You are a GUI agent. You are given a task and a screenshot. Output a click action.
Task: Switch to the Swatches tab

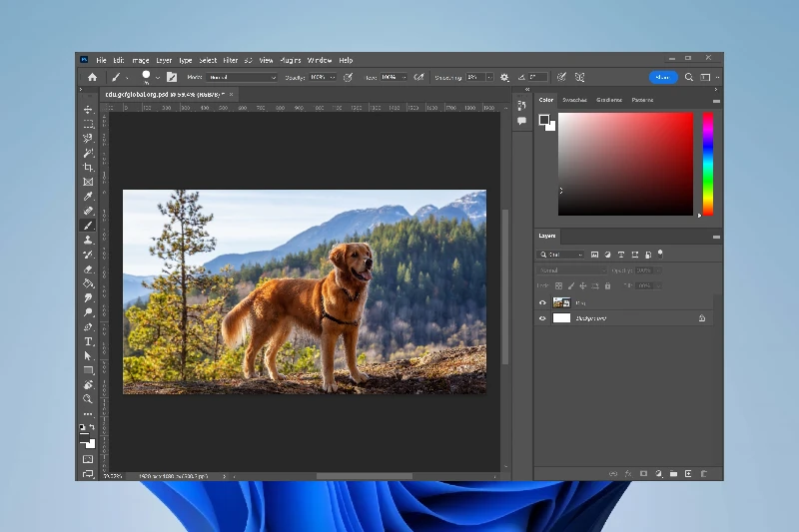coord(574,100)
